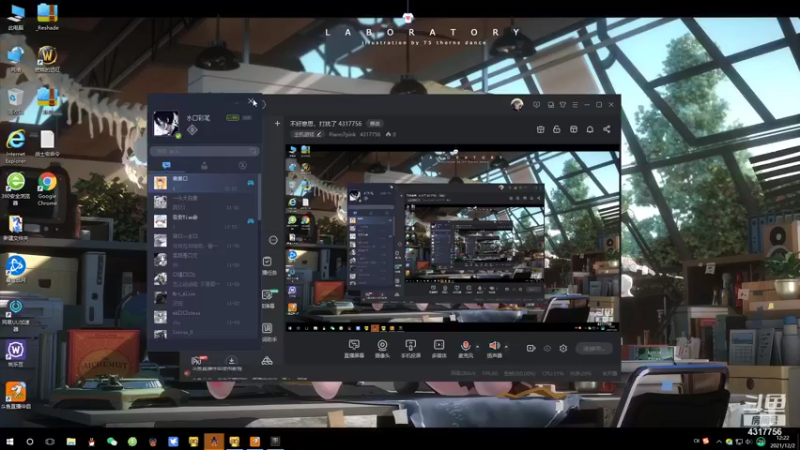The width and height of the screenshot is (800, 450).
Task: Click the car-shaped icon at sidebar bottom
Action: pos(267,361)
